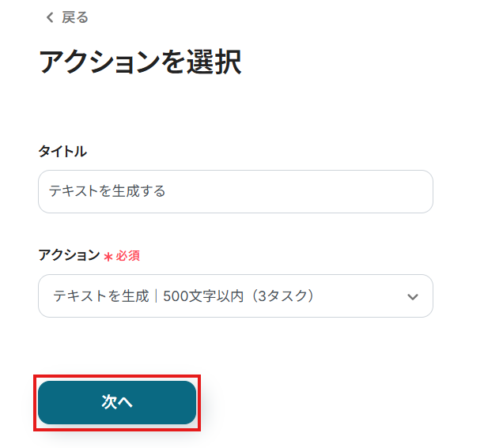503x448 pixels.
Task: Click the 500文字以内（3タスク） selected value
Action: (x=239, y=296)
